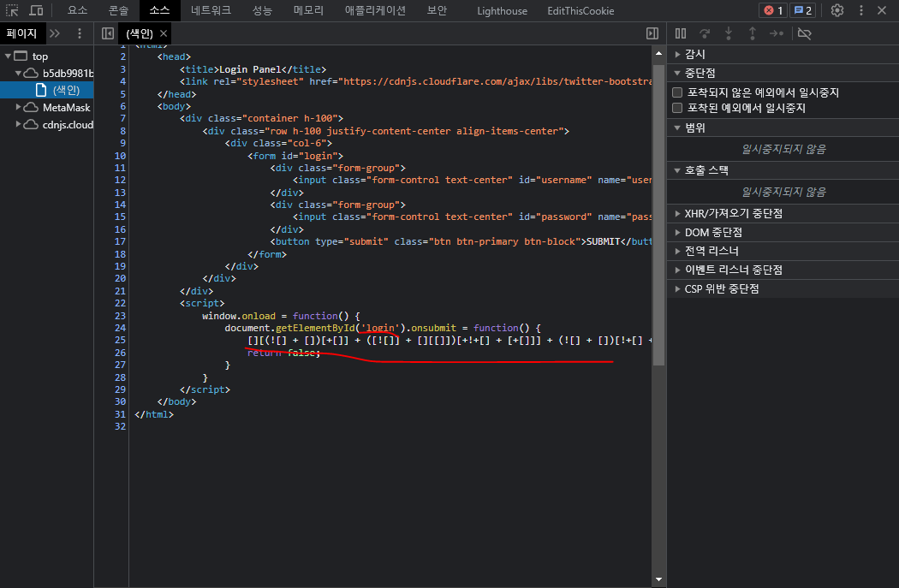Open the EditThisCookie tab
Viewport: 899px width, 588px height.
pos(580,11)
